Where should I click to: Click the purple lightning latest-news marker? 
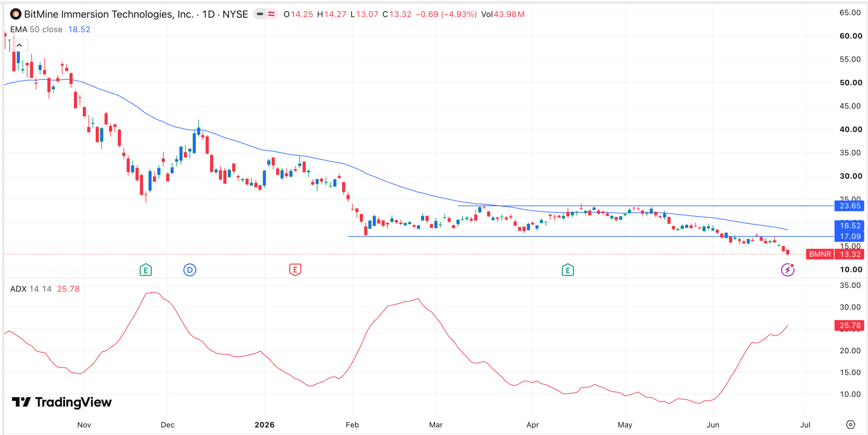point(788,270)
